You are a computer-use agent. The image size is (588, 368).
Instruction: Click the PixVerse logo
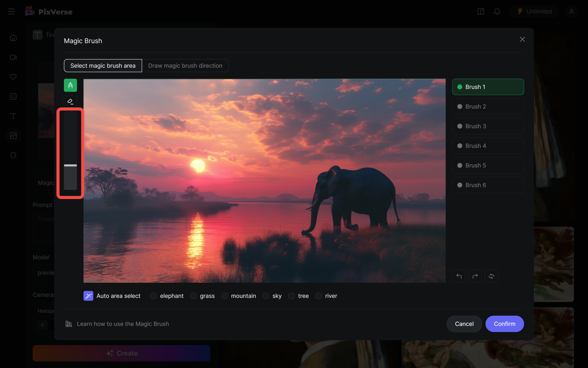pyautogui.click(x=49, y=11)
